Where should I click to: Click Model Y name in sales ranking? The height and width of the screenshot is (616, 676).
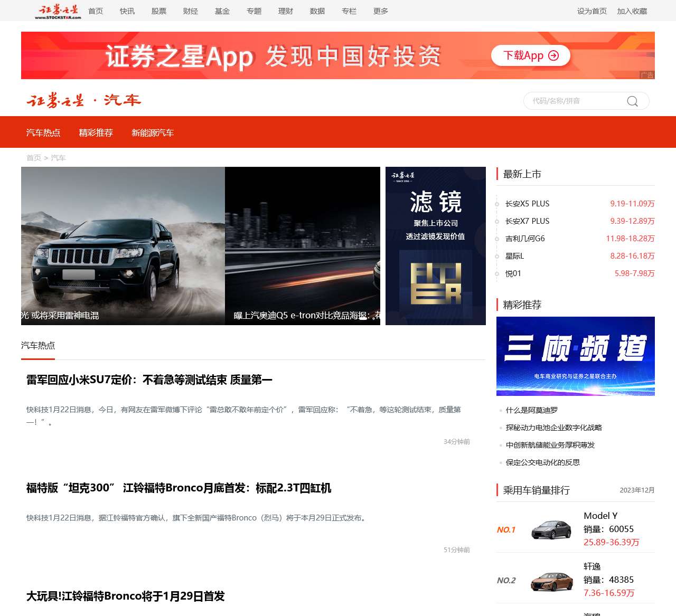(x=600, y=516)
